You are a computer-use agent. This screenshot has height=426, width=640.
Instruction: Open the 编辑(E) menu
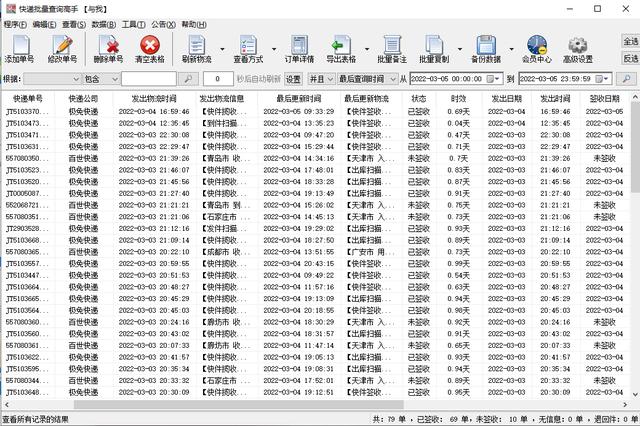click(x=44, y=24)
